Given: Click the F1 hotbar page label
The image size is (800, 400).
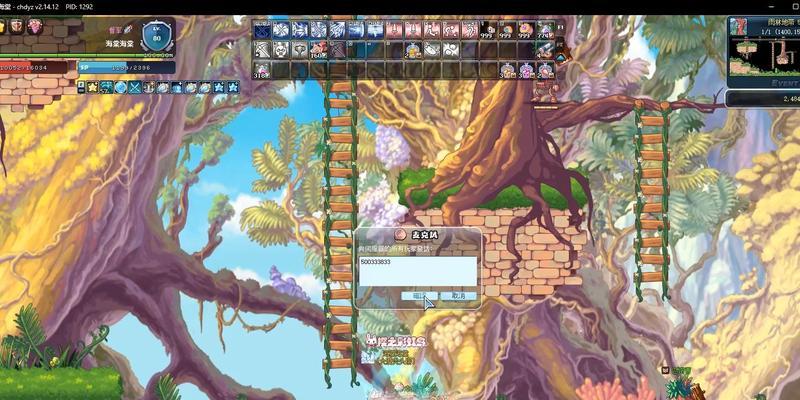Looking at the screenshot, I should 561,27.
